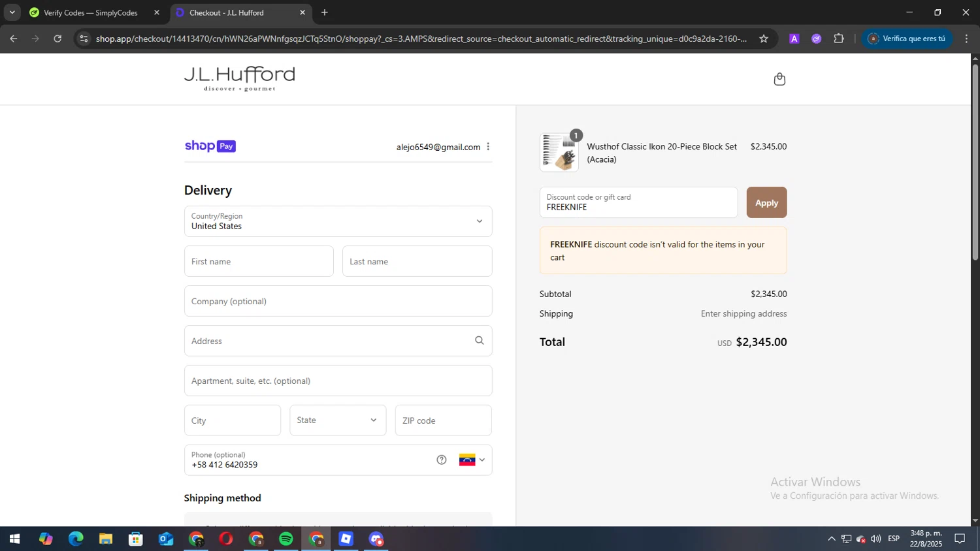
Task: Click the Wusthof knife block product thumbnail
Action: tap(559, 153)
